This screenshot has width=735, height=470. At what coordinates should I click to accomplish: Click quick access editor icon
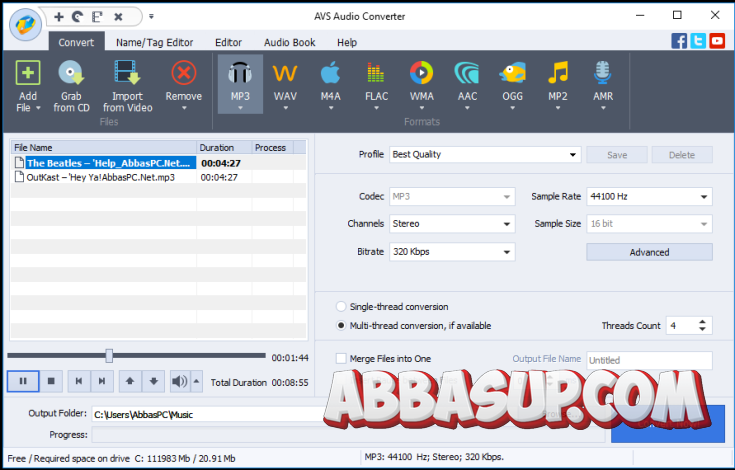pyautogui.click(x=97, y=17)
